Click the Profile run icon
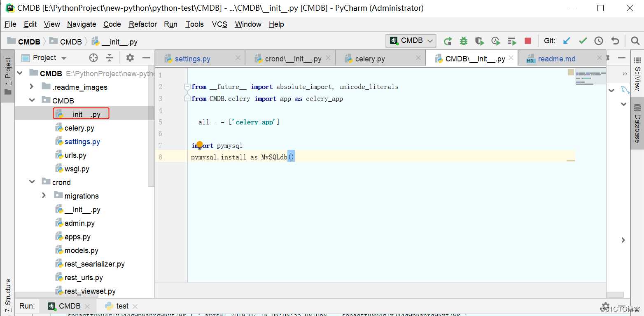This screenshot has width=644, height=316. (496, 41)
